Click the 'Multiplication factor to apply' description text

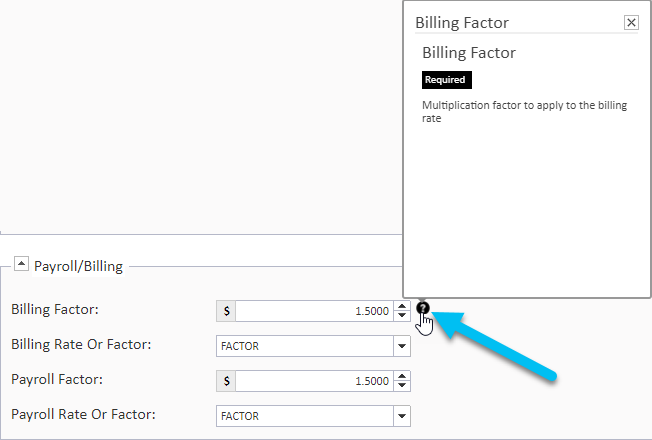coord(524,111)
